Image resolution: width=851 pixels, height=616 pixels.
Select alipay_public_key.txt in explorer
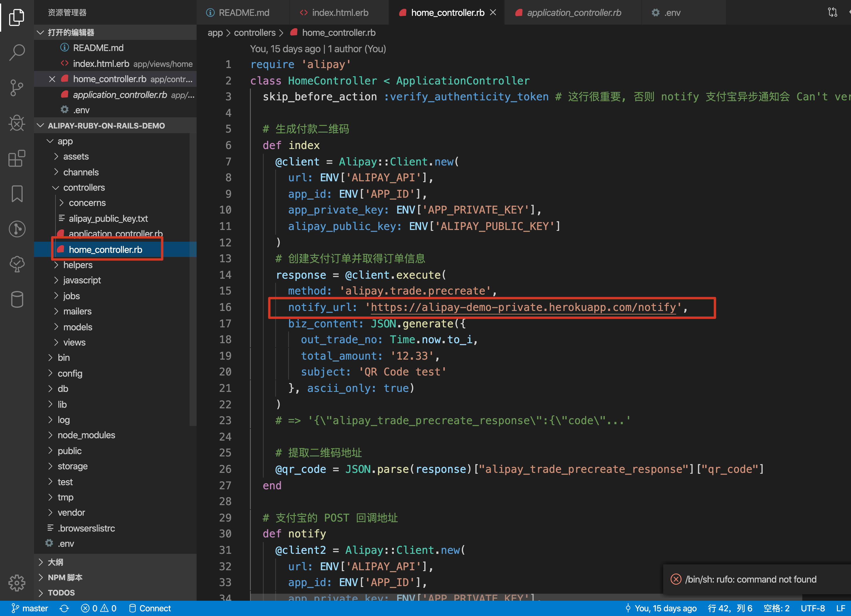tap(108, 218)
